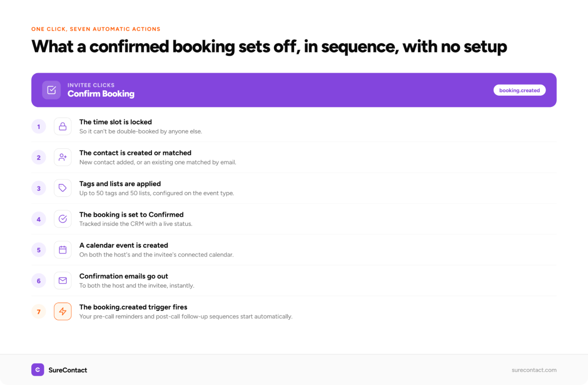
Task: Click 'Tracked inside the CRM' description
Action: point(136,224)
